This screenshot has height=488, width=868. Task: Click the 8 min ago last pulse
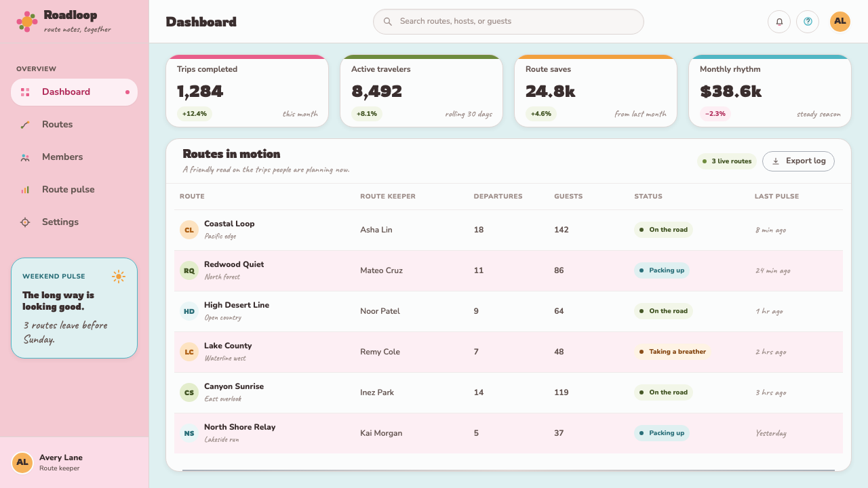pos(771,230)
